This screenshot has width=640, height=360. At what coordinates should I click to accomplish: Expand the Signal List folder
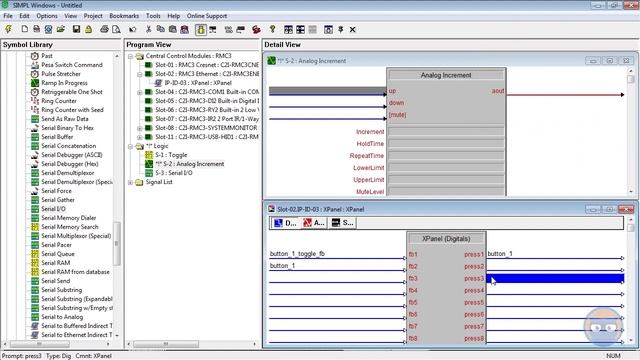coord(131,182)
